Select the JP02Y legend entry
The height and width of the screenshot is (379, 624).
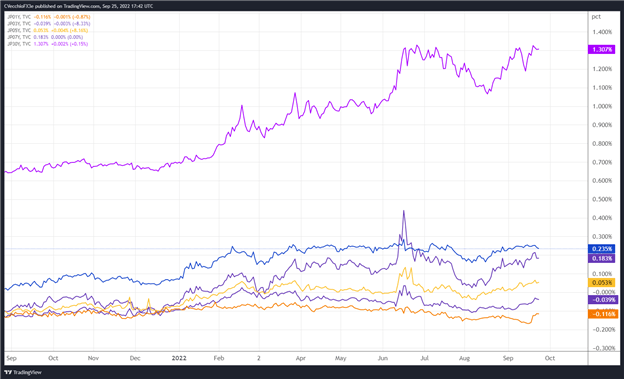49,24
